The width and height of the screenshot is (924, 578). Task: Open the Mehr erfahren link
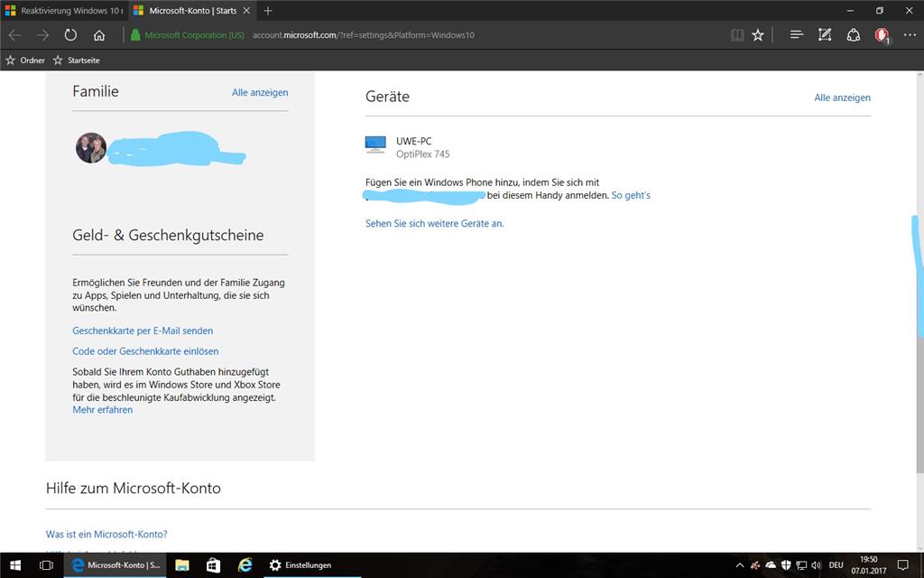coord(103,410)
